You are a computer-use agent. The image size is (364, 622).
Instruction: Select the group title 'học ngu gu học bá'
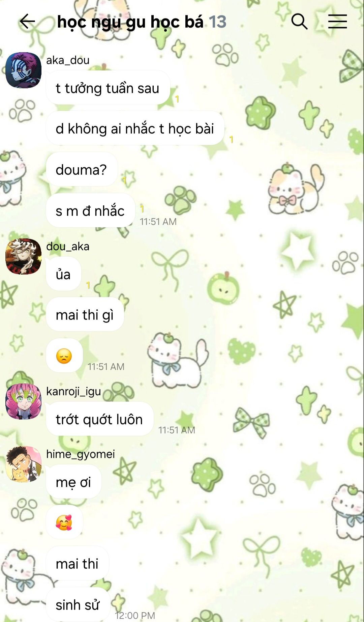130,22
